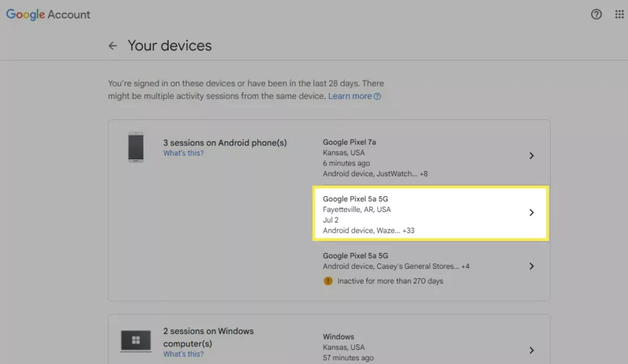This screenshot has width=628, height=364.
Task: Expand the Windows session chevron
Action: point(532,351)
